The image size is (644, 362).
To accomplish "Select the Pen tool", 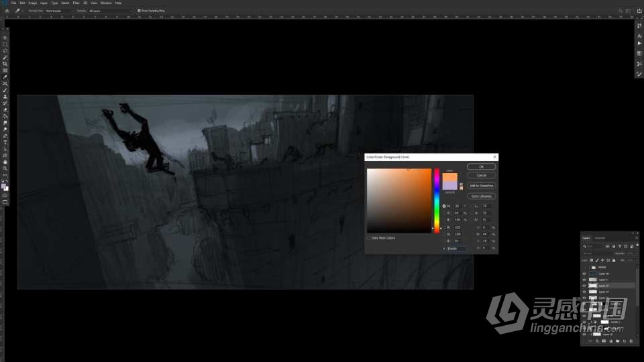I will tap(5, 136).
